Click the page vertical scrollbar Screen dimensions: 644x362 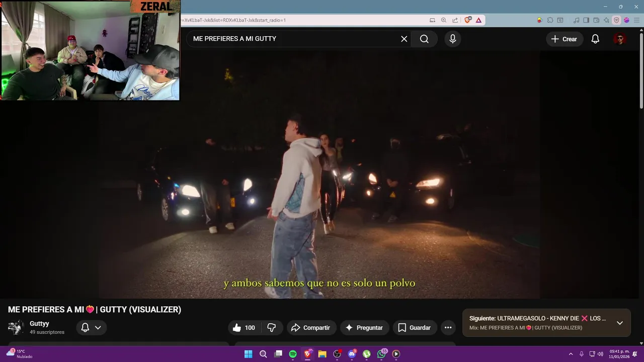[641, 70]
